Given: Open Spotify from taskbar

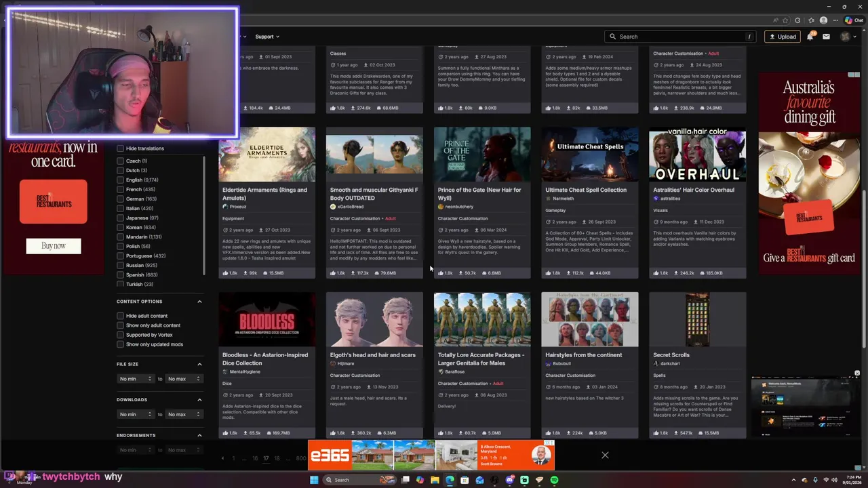Looking at the screenshot, I should point(554,480).
